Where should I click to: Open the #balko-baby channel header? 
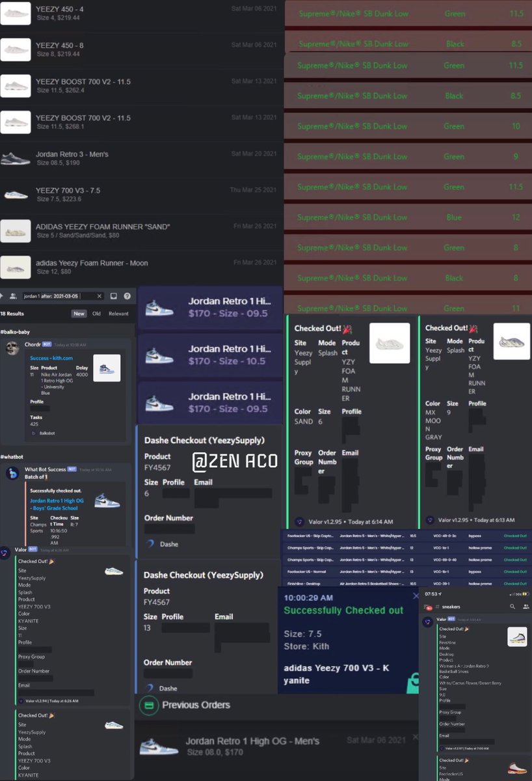coord(16,332)
